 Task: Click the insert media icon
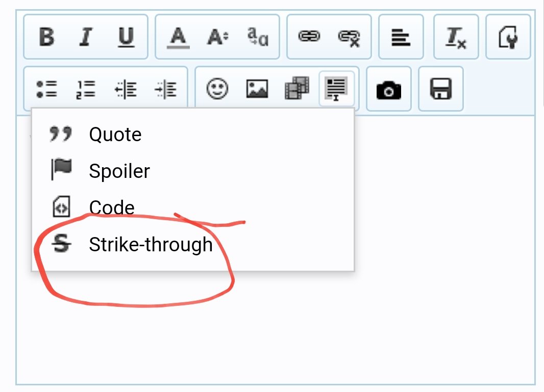point(297,88)
